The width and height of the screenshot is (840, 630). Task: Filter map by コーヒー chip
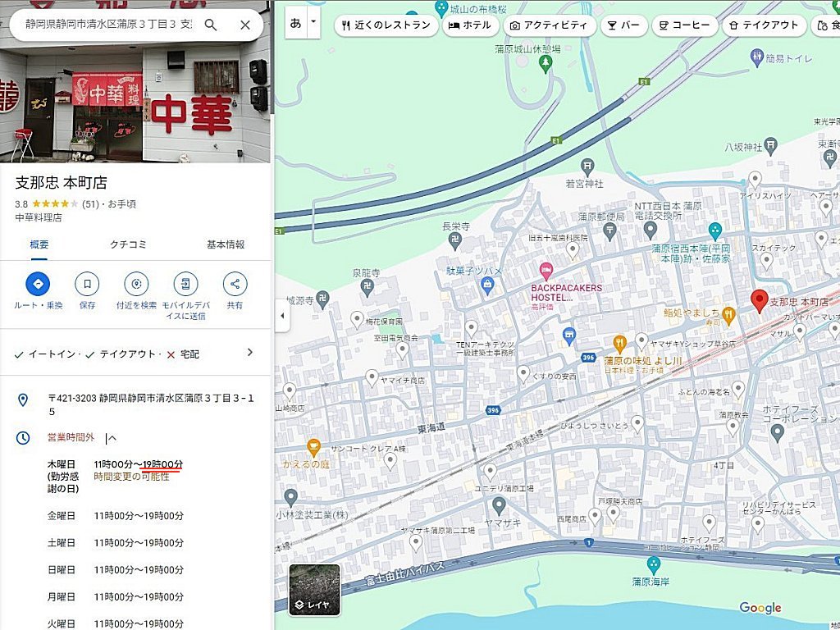click(x=684, y=25)
